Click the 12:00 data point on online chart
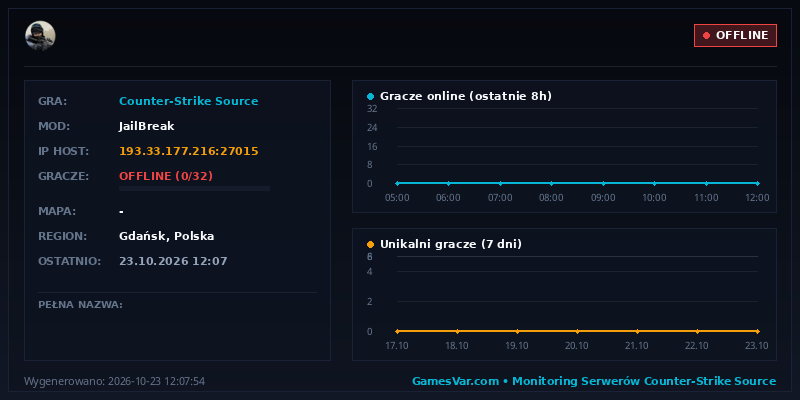 click(x=758, y=183)
